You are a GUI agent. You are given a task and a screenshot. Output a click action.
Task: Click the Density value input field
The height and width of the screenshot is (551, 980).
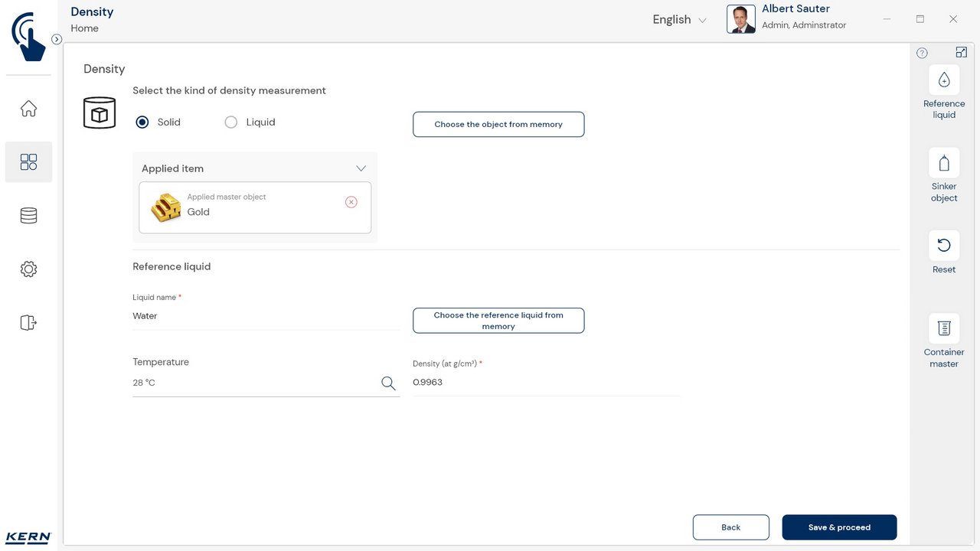[545, 383]
